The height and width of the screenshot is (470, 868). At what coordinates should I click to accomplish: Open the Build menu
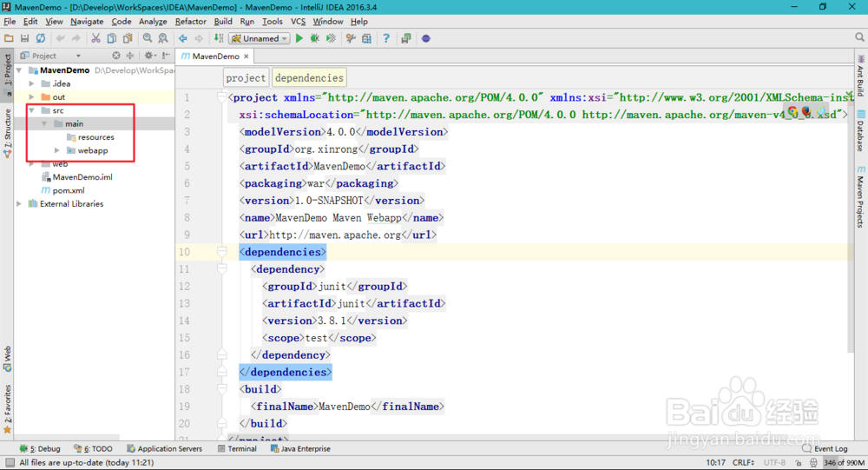click(223, 22)
